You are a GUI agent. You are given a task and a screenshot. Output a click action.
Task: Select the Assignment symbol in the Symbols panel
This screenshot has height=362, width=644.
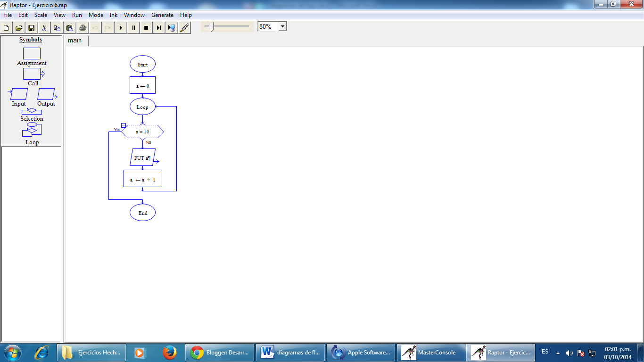pos(31,54)
